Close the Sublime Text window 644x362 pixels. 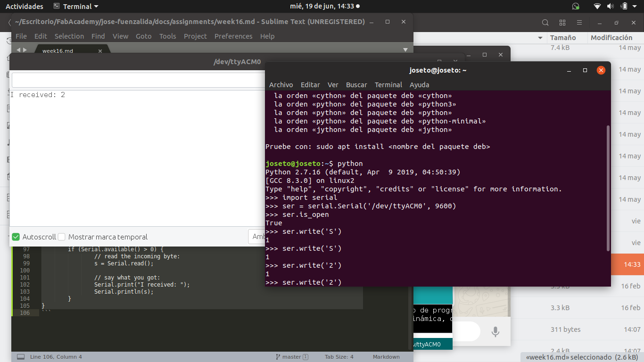(x=403, y=22)
